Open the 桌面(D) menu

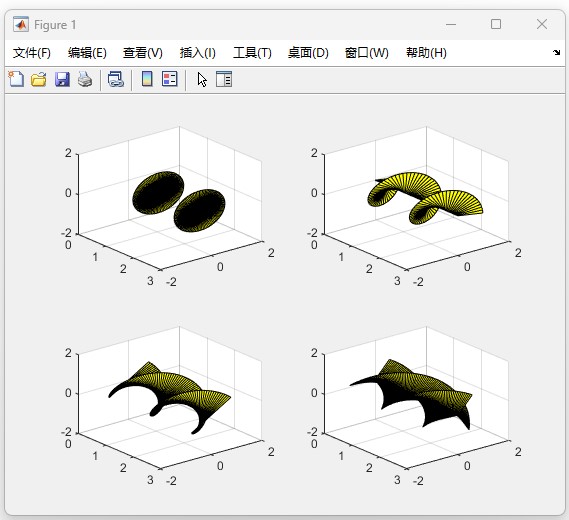coord(308,53)
